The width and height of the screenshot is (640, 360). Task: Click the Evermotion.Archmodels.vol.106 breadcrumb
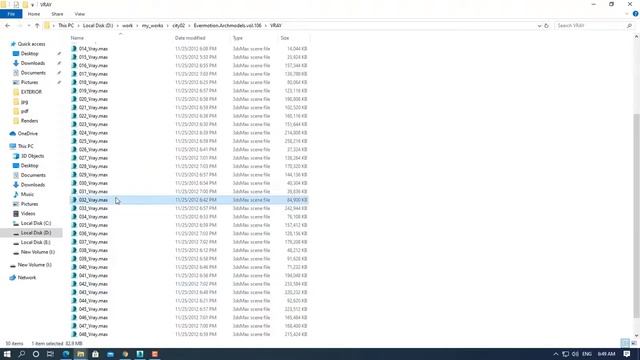[x=227, y=25]
